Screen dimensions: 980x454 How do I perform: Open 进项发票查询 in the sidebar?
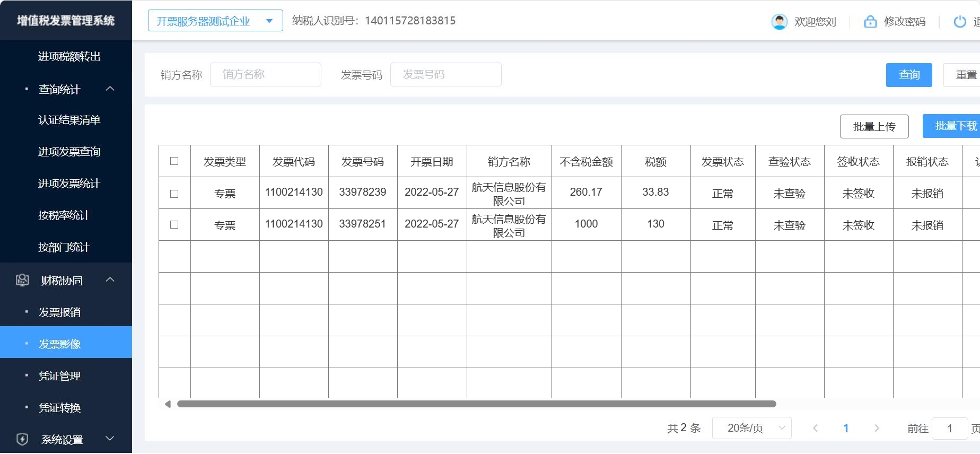coord(69,152)
